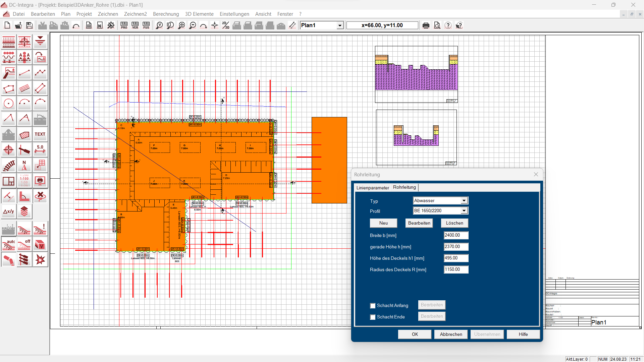
Task: Click the Breite b input field
Action: [x=456, y=235]
